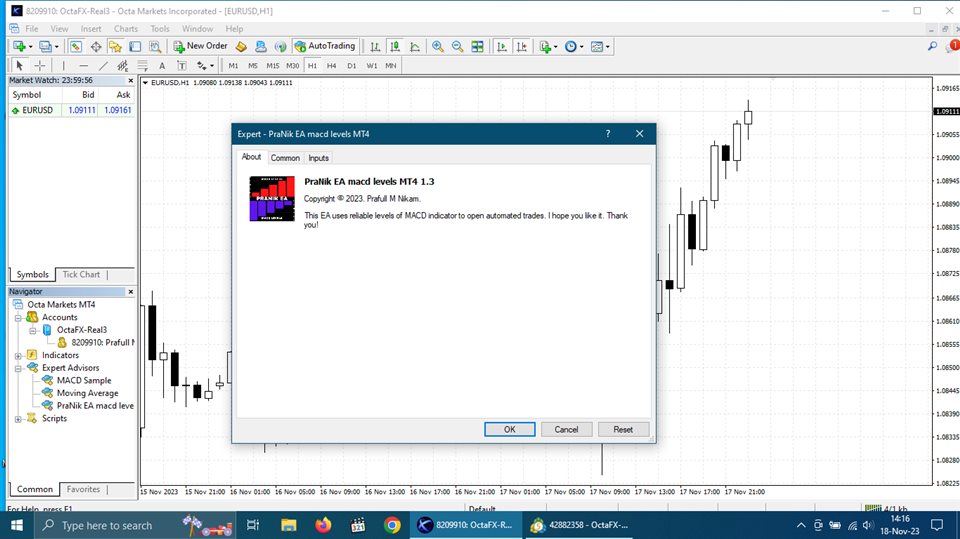Open the Insert menu
The height and width of the screenshot is (539, 960).
91,29
